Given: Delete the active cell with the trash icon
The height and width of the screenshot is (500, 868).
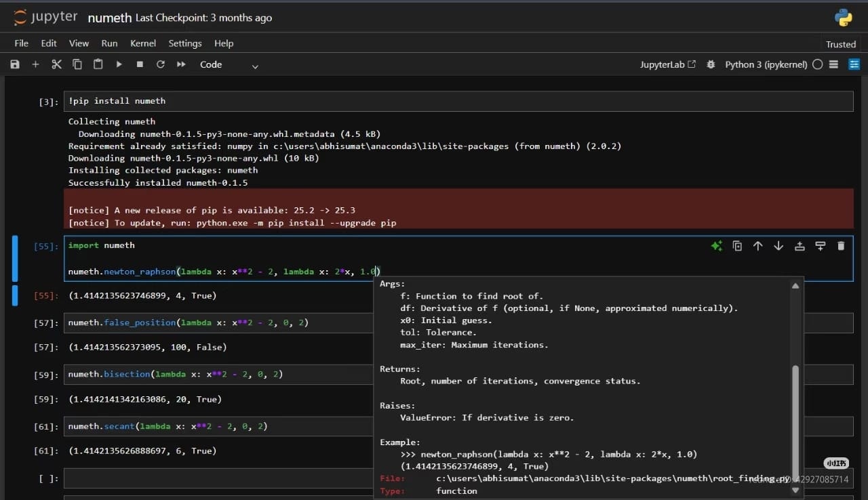Looking at the screenshot, I should [841, 246].
